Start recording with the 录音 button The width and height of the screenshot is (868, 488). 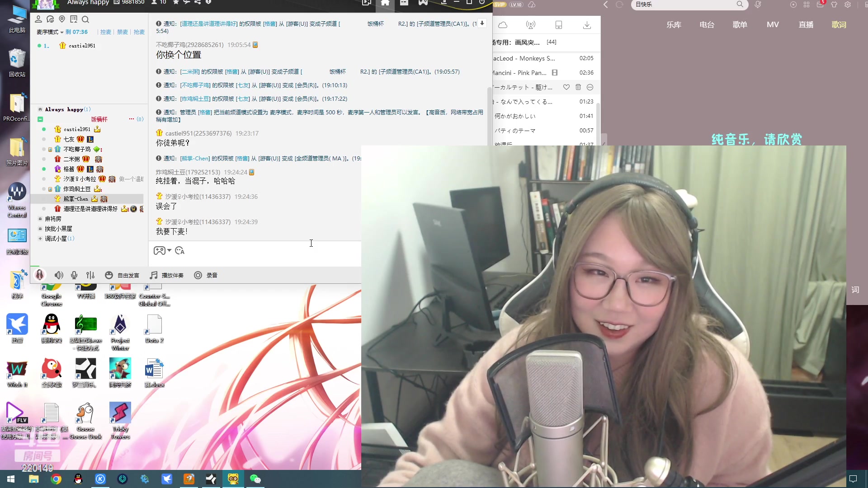pyautogui.click(x=206, y=275)
